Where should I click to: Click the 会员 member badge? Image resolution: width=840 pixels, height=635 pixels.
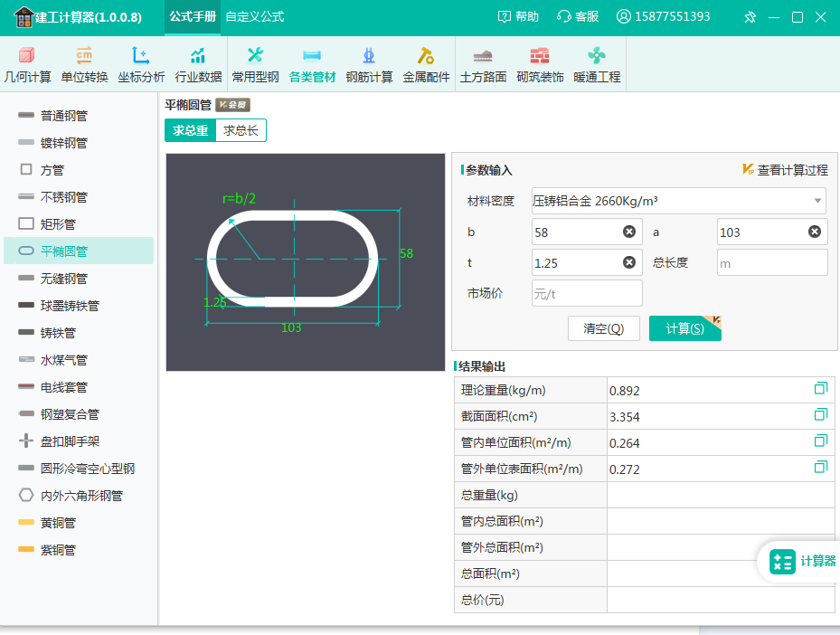pos(233,105)
